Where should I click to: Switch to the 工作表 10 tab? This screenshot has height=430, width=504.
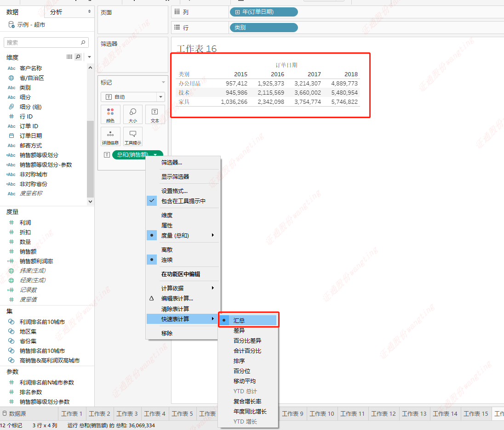(322, 413)
